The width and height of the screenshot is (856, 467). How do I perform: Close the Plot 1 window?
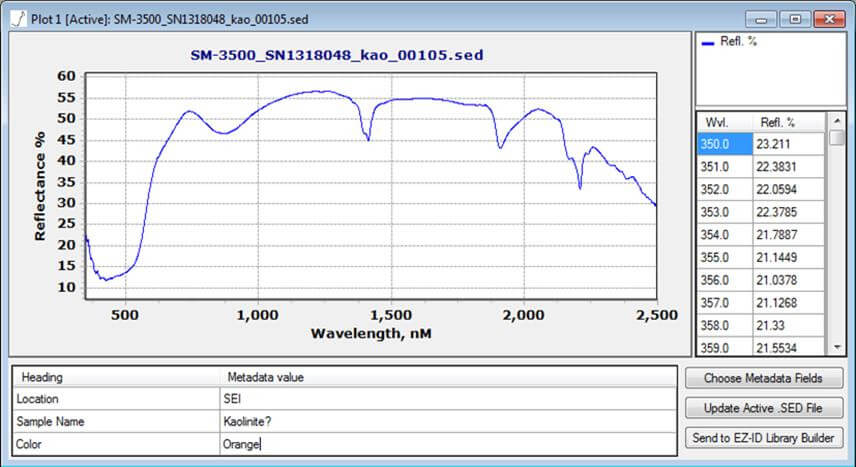click(827, 18)
